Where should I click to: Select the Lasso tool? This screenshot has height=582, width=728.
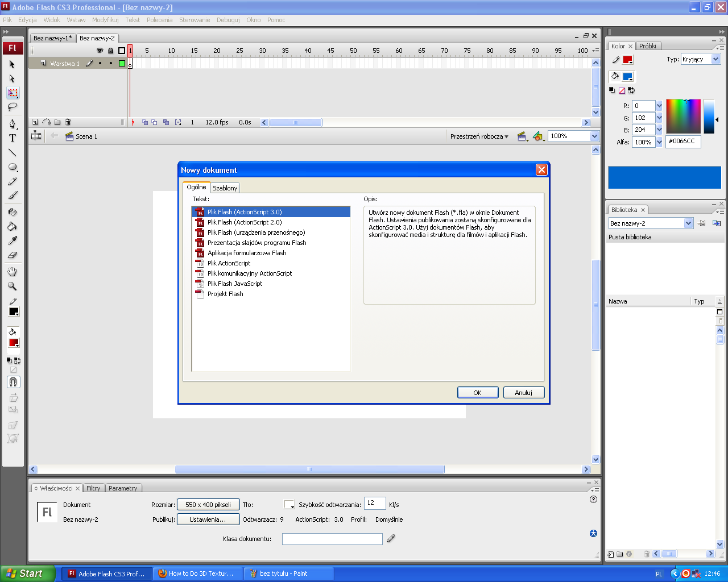[x=13, y=107]
